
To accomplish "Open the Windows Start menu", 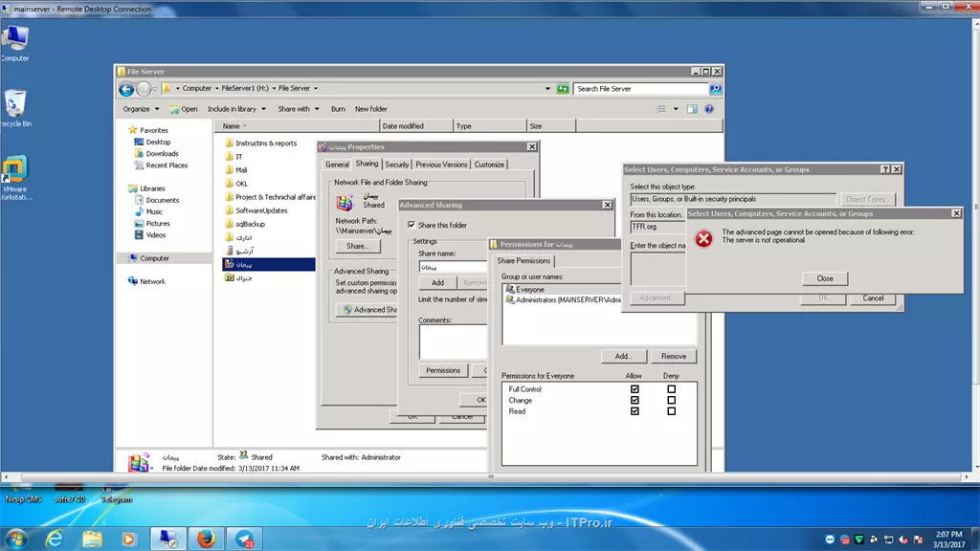I will click(15, 538).
